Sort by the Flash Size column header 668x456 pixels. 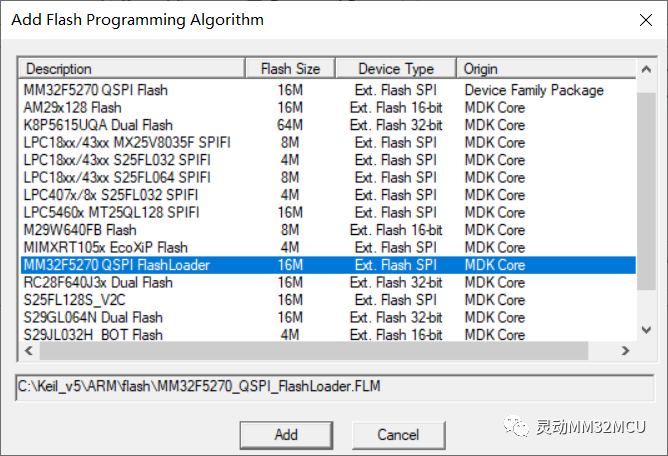pyautogui.click(x=291, y=69)
